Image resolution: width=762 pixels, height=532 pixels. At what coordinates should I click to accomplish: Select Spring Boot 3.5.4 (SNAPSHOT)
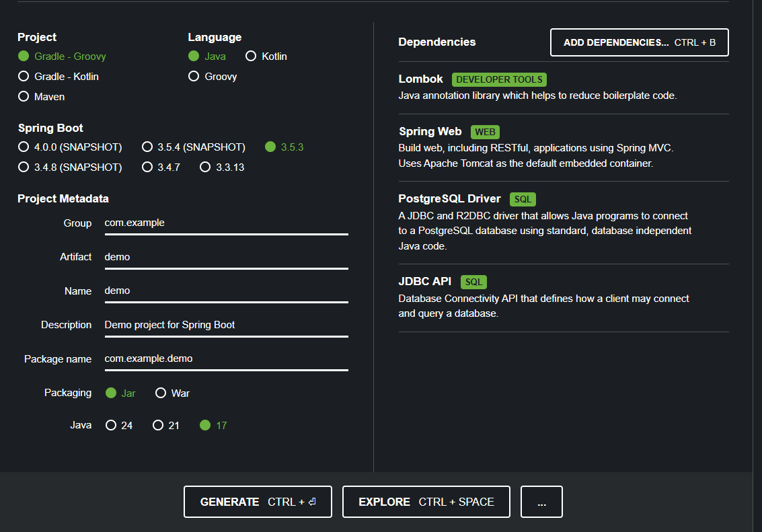[194, 147]
